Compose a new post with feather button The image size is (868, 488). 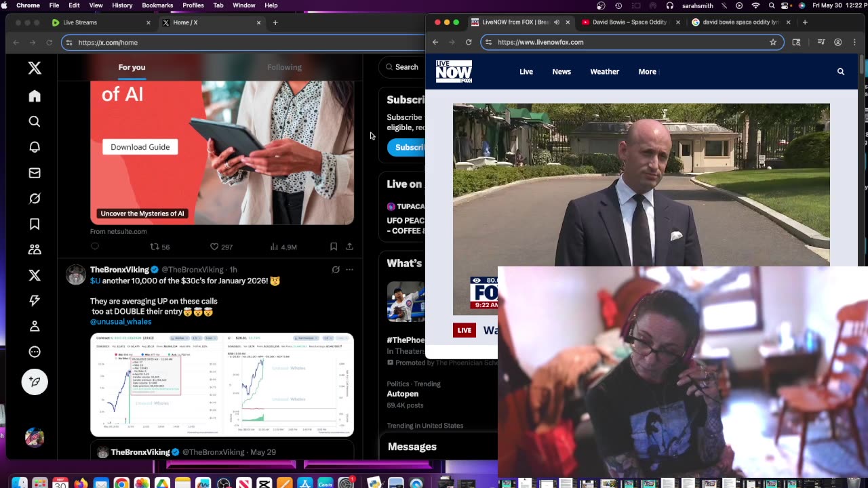pos(35,382)
